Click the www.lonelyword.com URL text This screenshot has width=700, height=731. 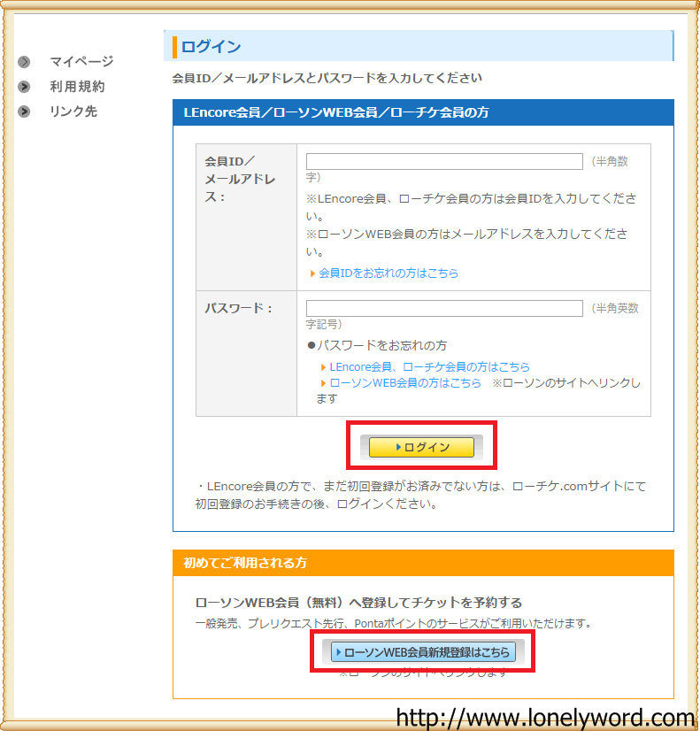point(545,717)
